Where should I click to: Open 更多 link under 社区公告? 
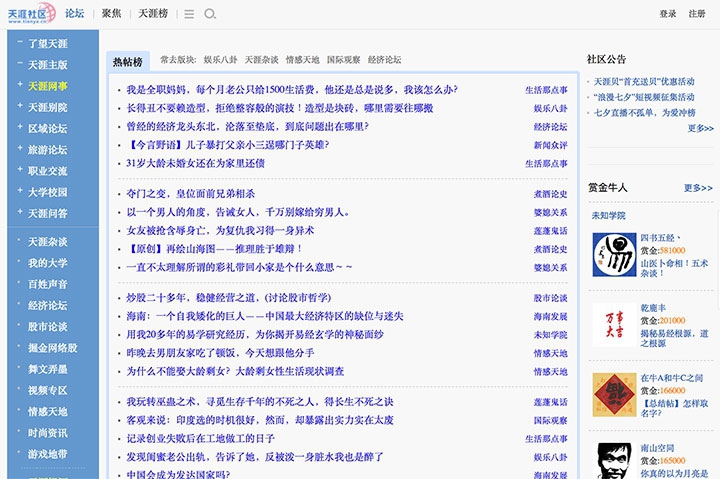tap(700, 128)
